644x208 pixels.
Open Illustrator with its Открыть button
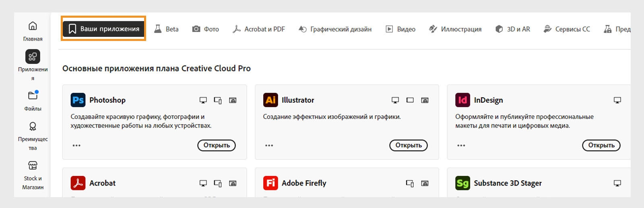coord(409,145)
